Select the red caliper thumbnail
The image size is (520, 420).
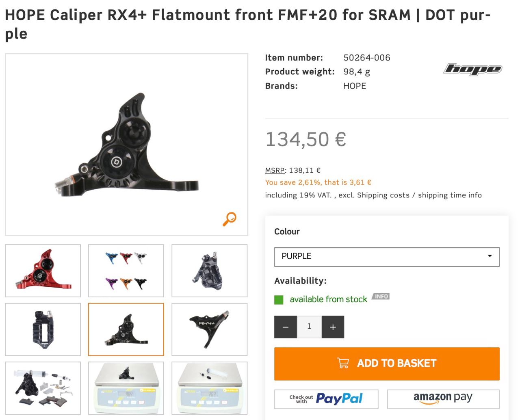43,271
